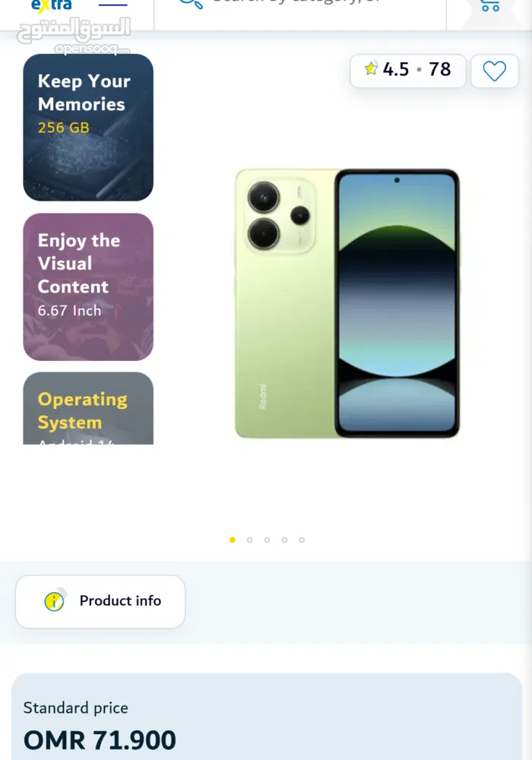Jump to the fourth carousel image dot
532x760 pixels.
(284, 540)
